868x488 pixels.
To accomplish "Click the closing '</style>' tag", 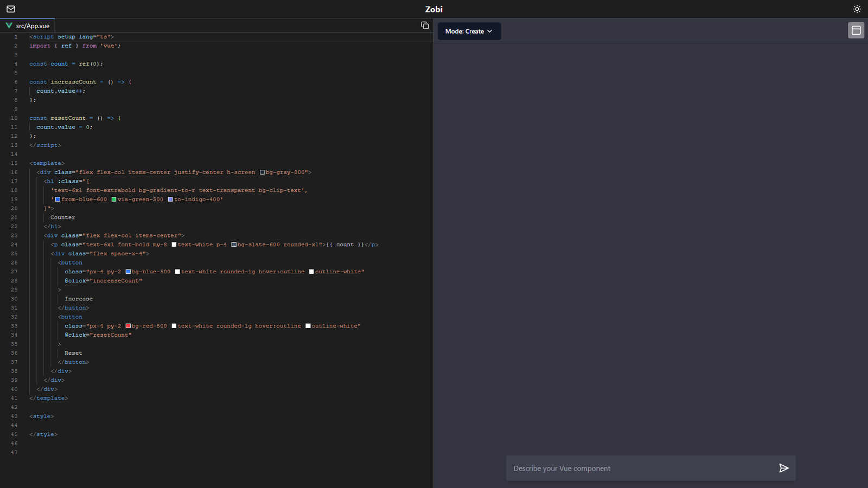I will click(x=43, y=434).
